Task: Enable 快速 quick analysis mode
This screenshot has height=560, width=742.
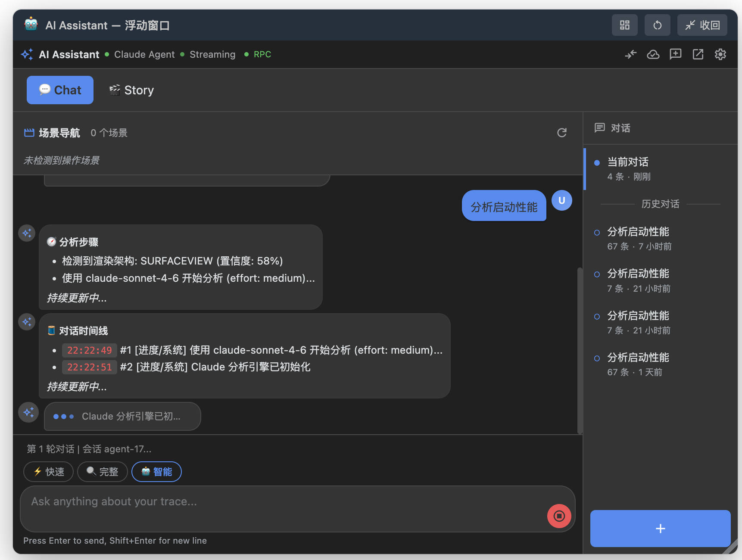Action: tap(48, 472)
